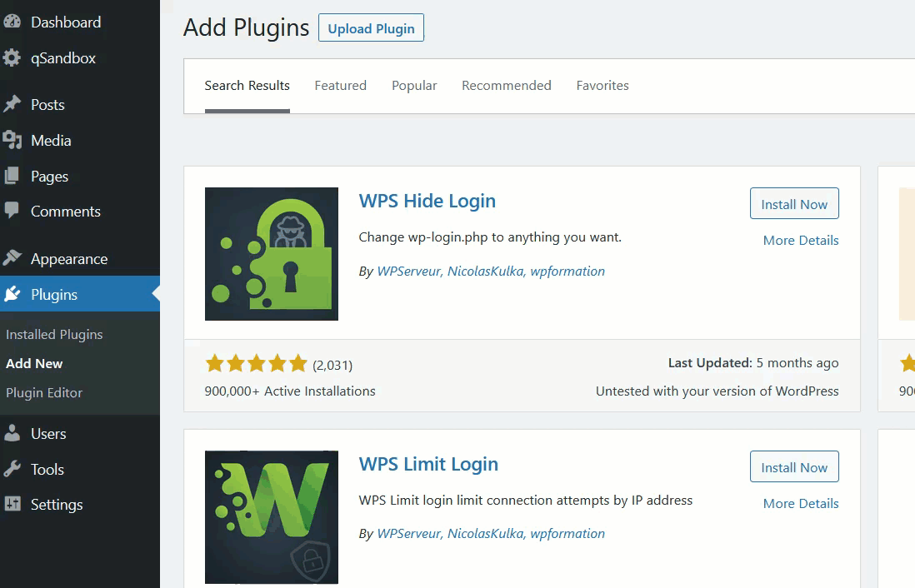
Task: Click the Upload Plugin button
Action: tap(371, 28)
